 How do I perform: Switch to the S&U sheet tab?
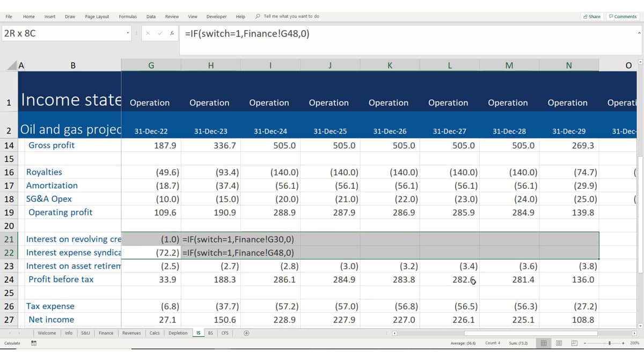pos(85,333)
